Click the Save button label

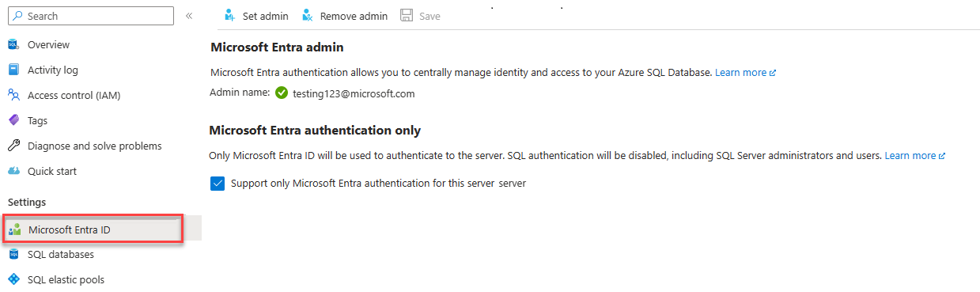pyautogui.click(x=429, y=16)
